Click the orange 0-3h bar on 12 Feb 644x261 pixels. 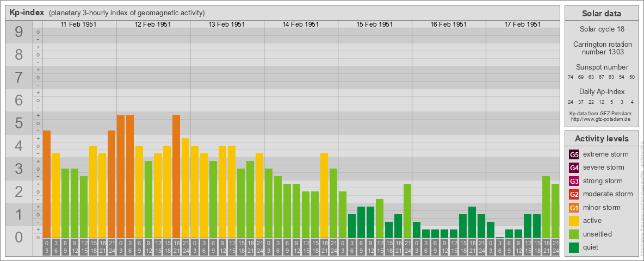pos(121,177)
